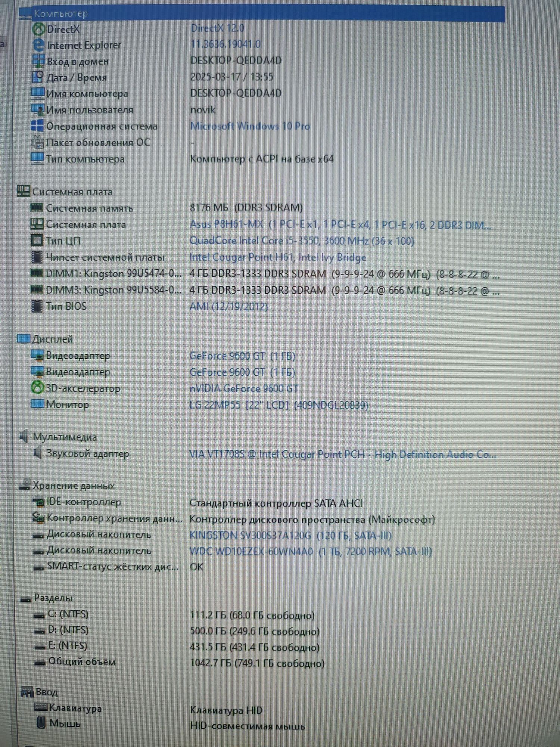
Task: Select the Системная плата section header
Action: [x=72, y=192]
